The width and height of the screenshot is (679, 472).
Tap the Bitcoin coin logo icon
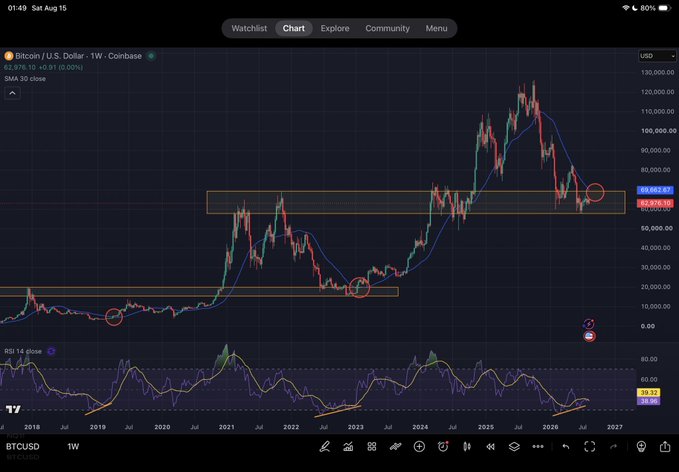[9, 56]
